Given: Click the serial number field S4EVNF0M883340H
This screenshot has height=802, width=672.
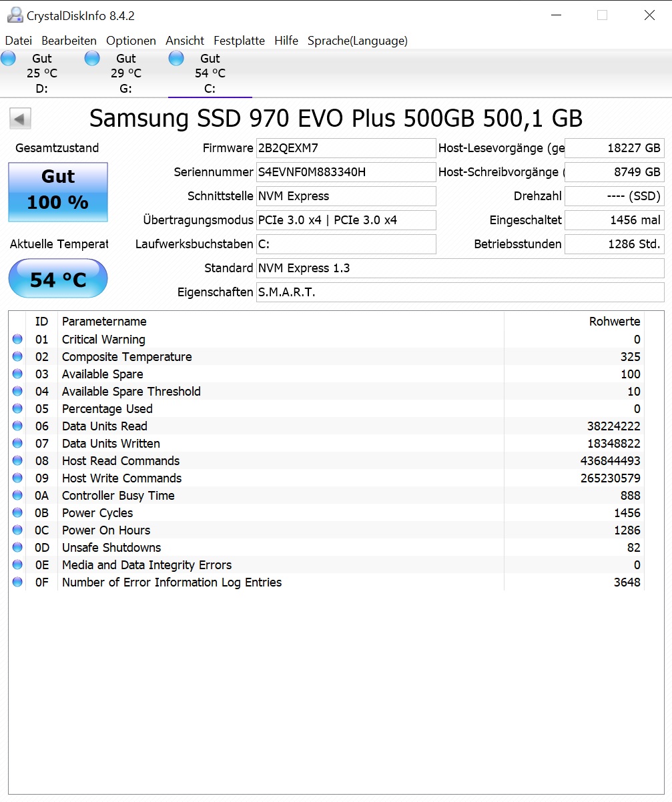Looking at the screenshot, I should pyautogui.click(x=346, y=172).
